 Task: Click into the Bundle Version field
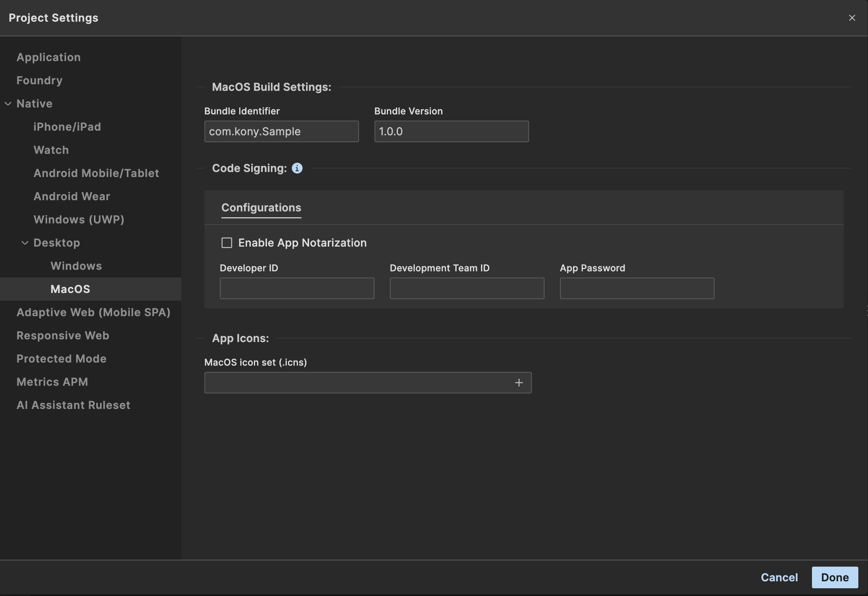pos(451,131)
